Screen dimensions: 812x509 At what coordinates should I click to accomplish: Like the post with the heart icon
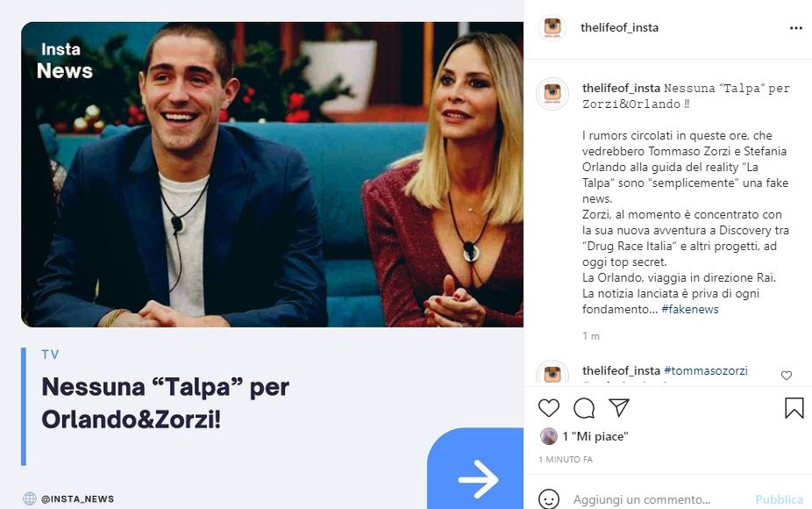(548, 408)
